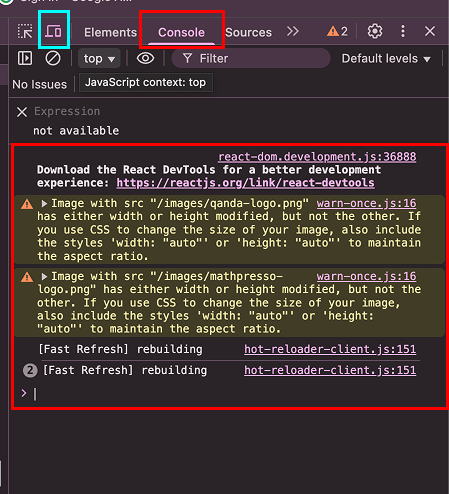
Task: Focus the console Filter field
Action: point(251,58)
